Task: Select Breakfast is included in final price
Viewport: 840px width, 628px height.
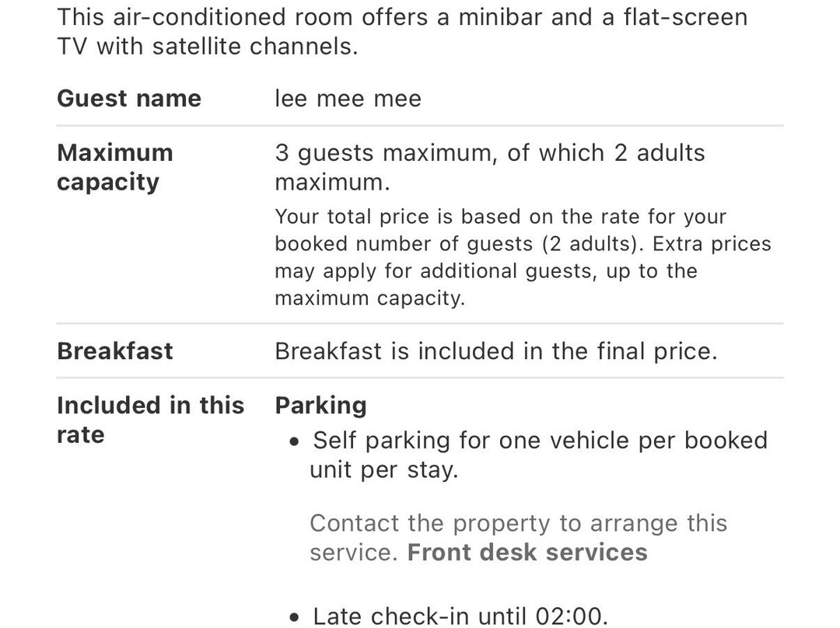Action: click(x=496, y=351)
